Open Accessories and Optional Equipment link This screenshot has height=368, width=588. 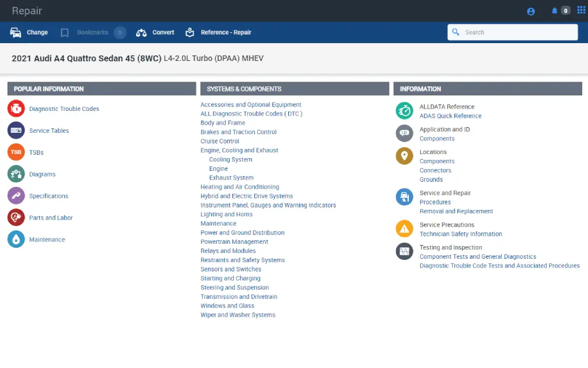tap(250, 105)
